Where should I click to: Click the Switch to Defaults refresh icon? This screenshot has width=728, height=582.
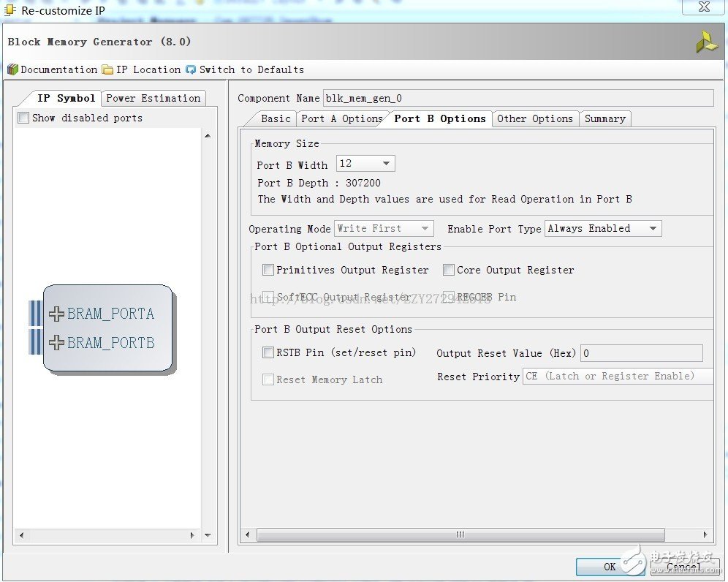(x=191, y=69)
